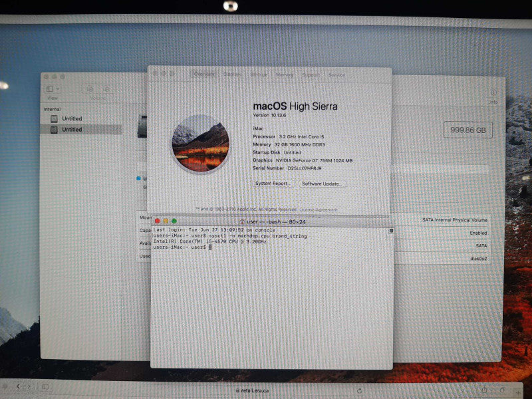The height and width of the screenshot is (399, 532).
Task: Open the Memory tab
Action: 285,74
